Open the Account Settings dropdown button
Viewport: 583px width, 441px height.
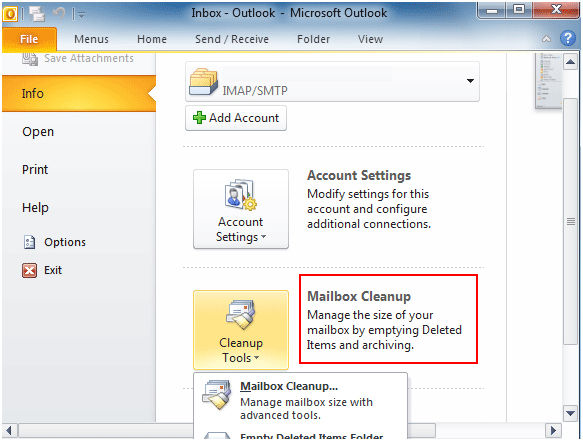pyautogui.click(x=241, y=209)
